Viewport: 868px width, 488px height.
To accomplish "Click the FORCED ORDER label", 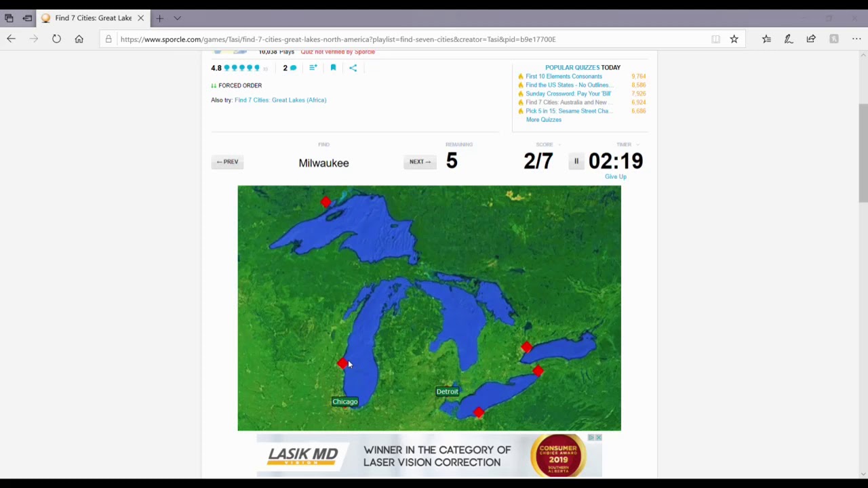I will [240, 86].
